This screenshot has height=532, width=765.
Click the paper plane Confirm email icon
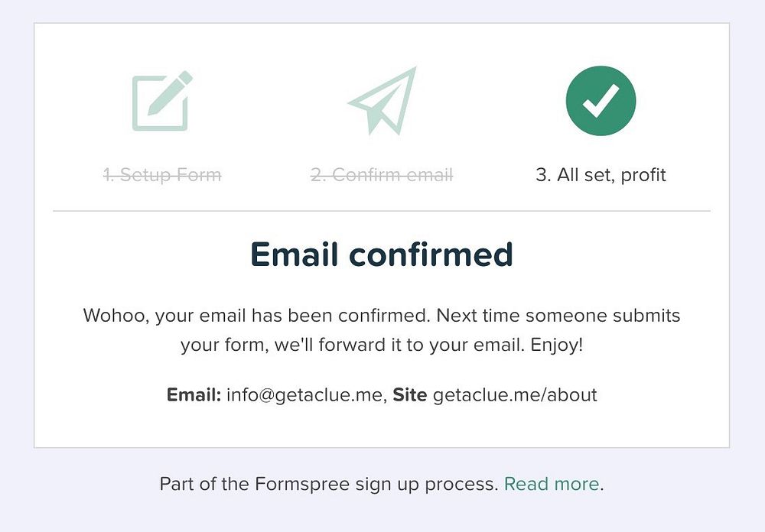[x=382, y=101]
